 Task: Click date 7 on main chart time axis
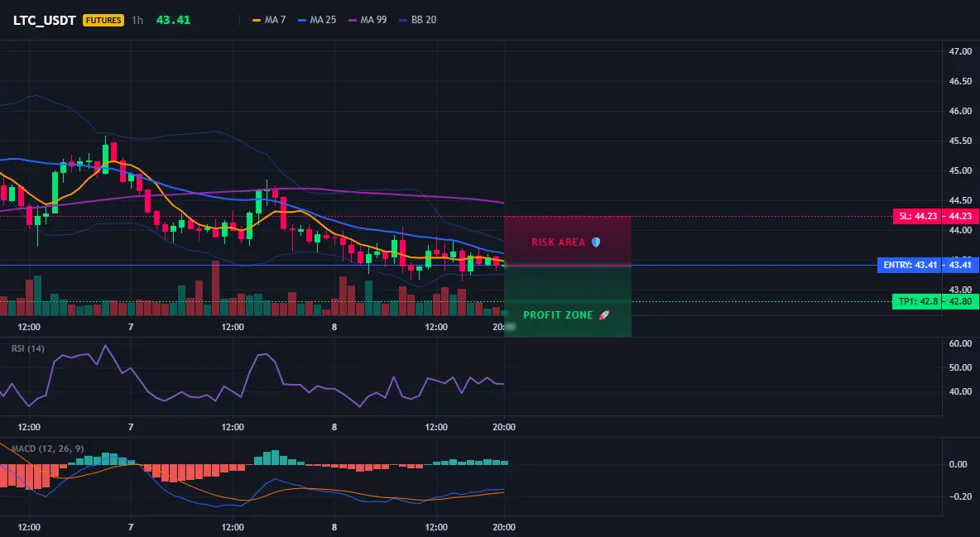pos(131,327)
